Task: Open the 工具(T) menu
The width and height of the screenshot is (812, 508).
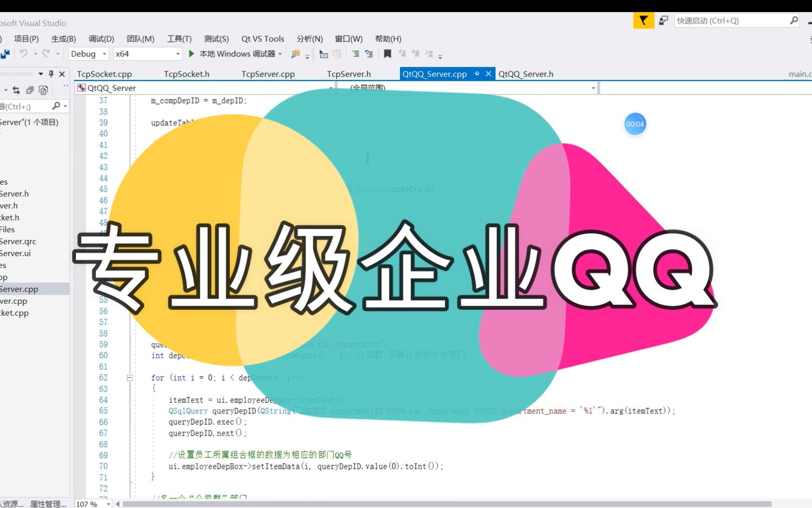Action: click(x=179, y=39)
